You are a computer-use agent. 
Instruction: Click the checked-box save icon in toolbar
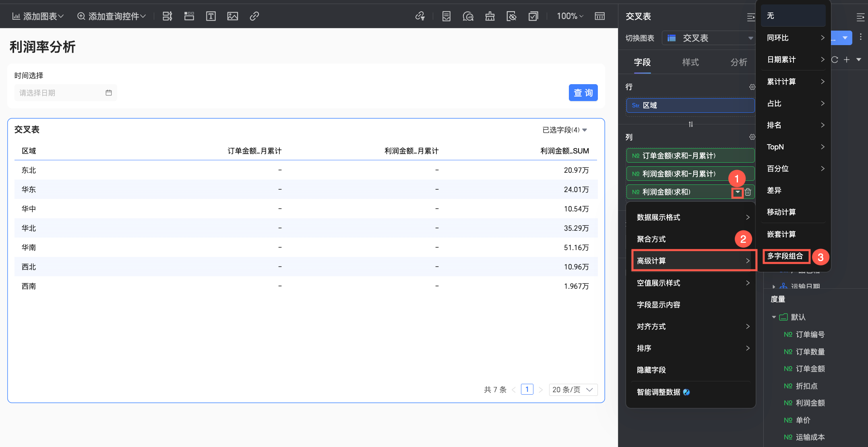533,16
